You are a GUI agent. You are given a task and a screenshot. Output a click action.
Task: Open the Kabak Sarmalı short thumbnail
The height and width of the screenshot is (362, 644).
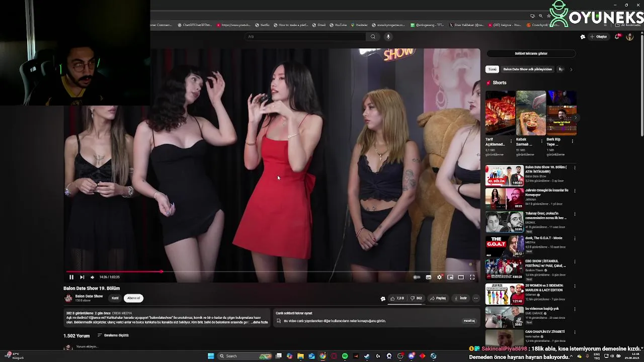click(531, 113)
